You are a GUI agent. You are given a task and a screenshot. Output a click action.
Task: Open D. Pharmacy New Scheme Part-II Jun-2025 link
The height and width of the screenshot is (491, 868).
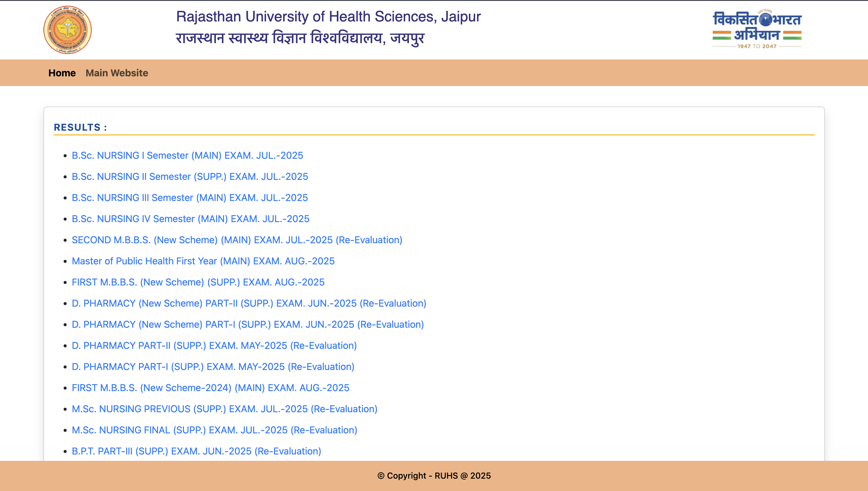tap(249, 304)
